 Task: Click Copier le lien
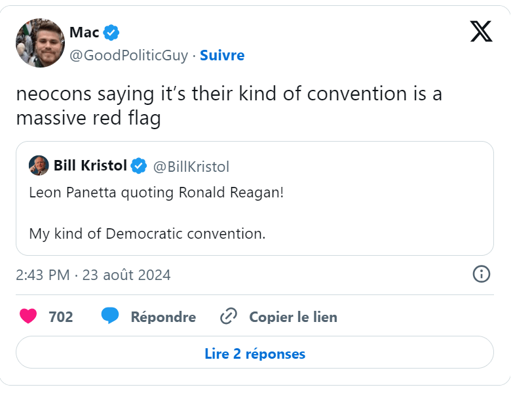point(293,317)
